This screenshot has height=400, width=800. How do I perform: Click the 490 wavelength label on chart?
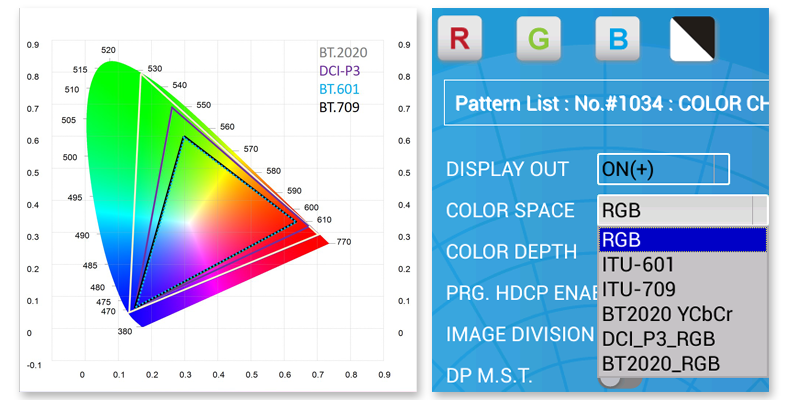(x=82, y=235)
